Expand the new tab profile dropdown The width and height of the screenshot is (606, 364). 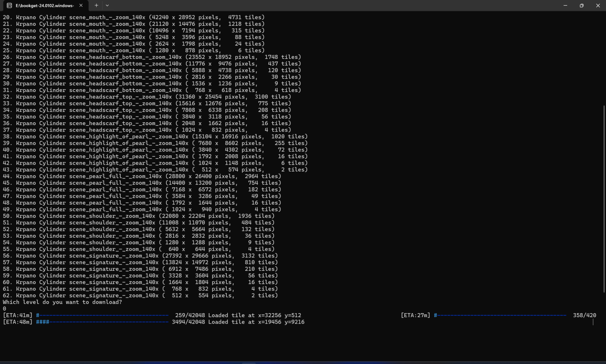[x=107, y=6]
